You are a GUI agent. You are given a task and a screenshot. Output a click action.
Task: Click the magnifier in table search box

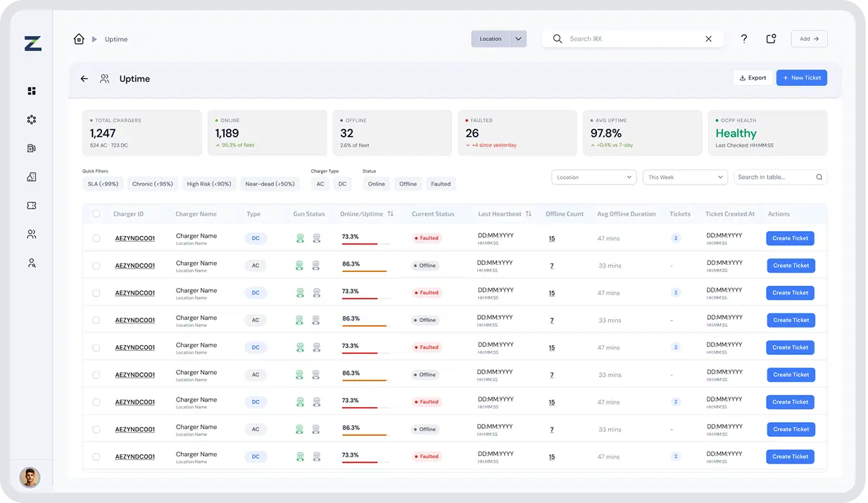(x=819, y=178)
